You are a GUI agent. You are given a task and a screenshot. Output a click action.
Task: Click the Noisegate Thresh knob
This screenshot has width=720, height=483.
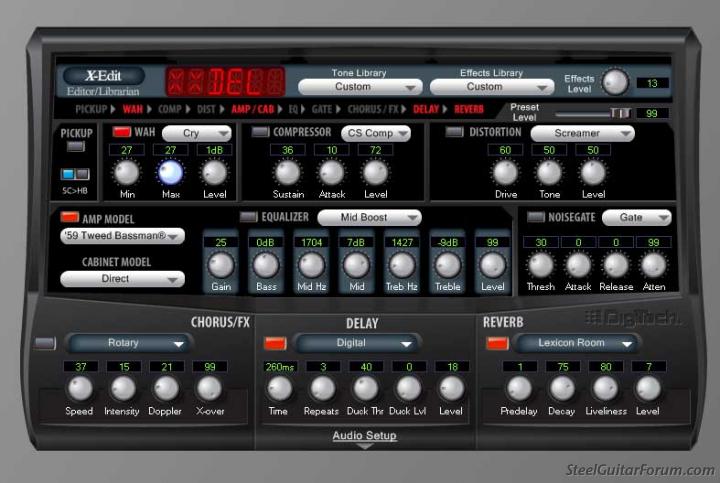(541, 265)
